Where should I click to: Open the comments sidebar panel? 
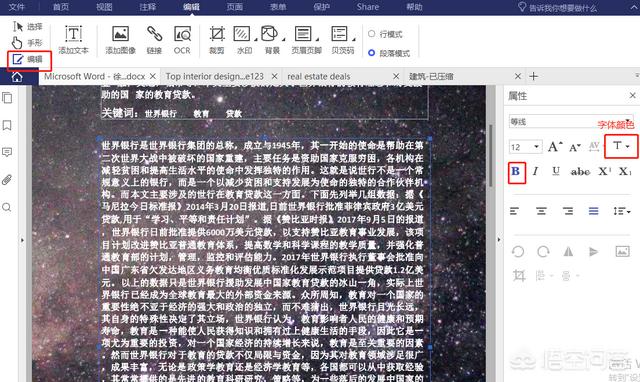pos(7,152)
